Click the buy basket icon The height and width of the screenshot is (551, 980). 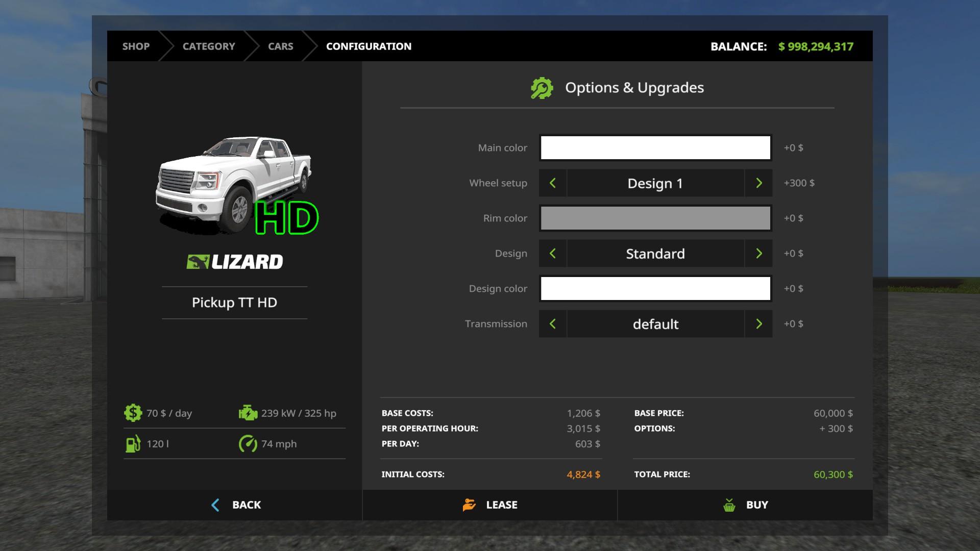click(729, 505)
